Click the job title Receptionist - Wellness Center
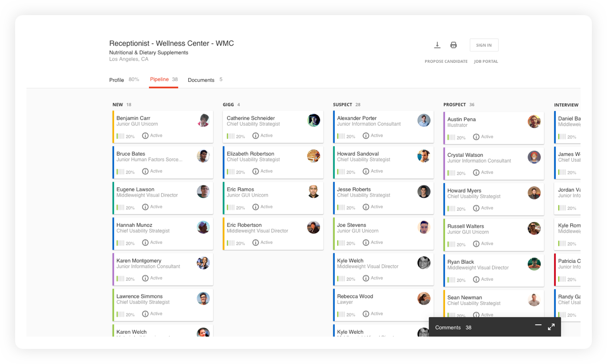Image resolution: width=607 pixels, height=364 pixels. [x=172, y=43]
